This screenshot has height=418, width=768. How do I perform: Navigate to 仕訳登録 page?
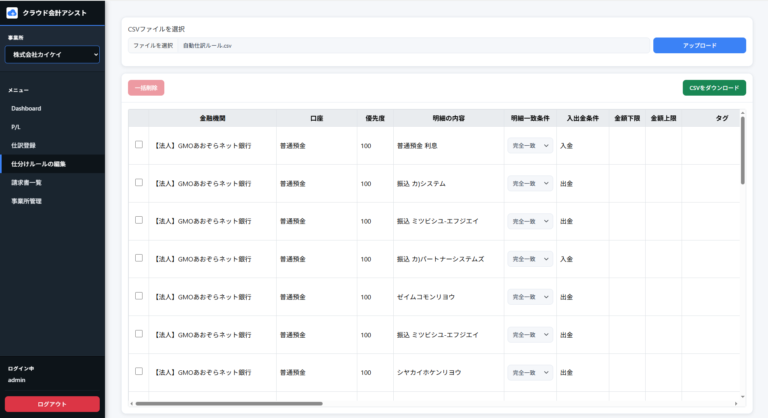[x=23, y=145]
